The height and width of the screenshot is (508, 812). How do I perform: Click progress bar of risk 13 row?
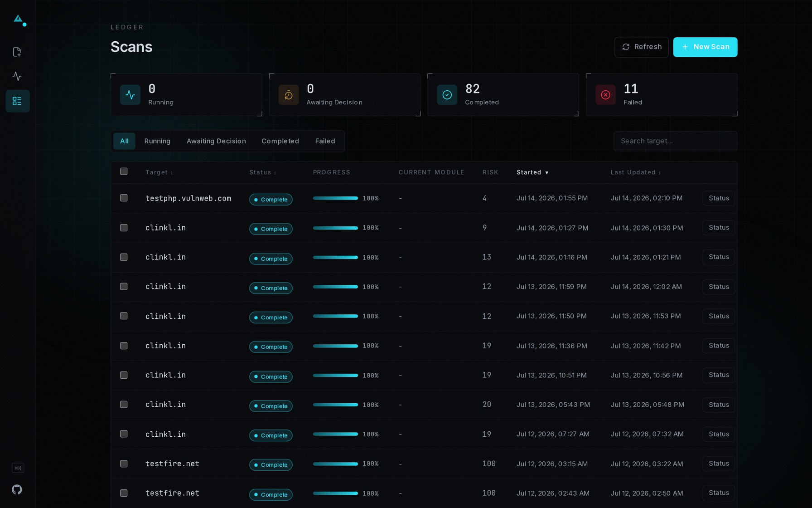click(x=335, y=257)
